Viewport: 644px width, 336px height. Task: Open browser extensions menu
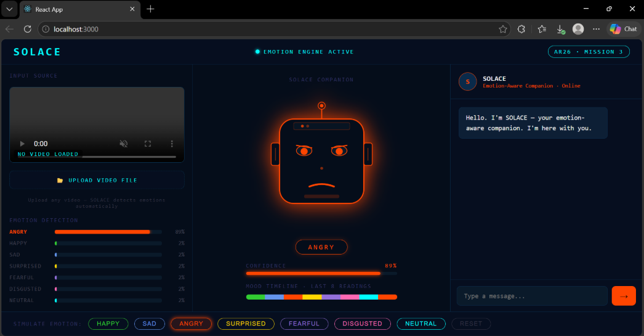pyautogui.click(x=521, y=29)
